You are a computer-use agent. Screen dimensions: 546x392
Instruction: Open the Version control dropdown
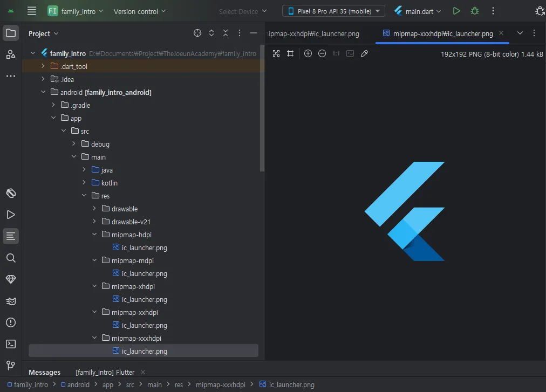pos(140,11)
